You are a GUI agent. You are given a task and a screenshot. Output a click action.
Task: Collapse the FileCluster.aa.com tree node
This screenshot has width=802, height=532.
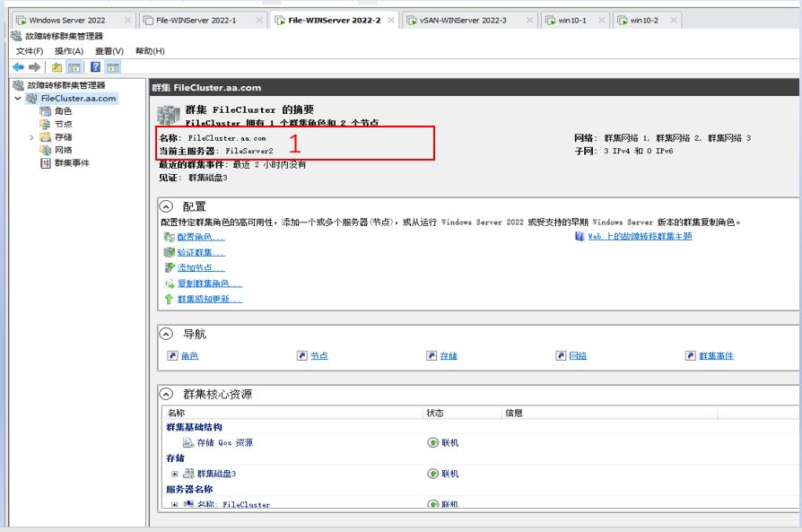19,99
